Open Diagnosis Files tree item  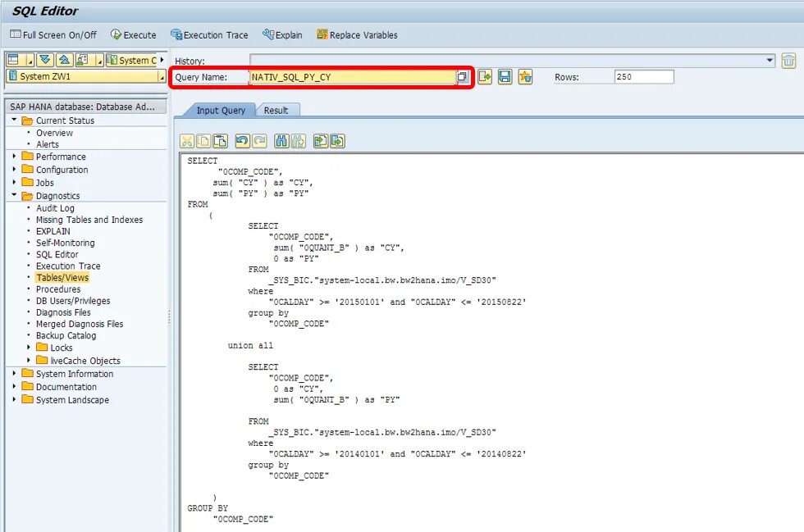click(x=63, y=312)
